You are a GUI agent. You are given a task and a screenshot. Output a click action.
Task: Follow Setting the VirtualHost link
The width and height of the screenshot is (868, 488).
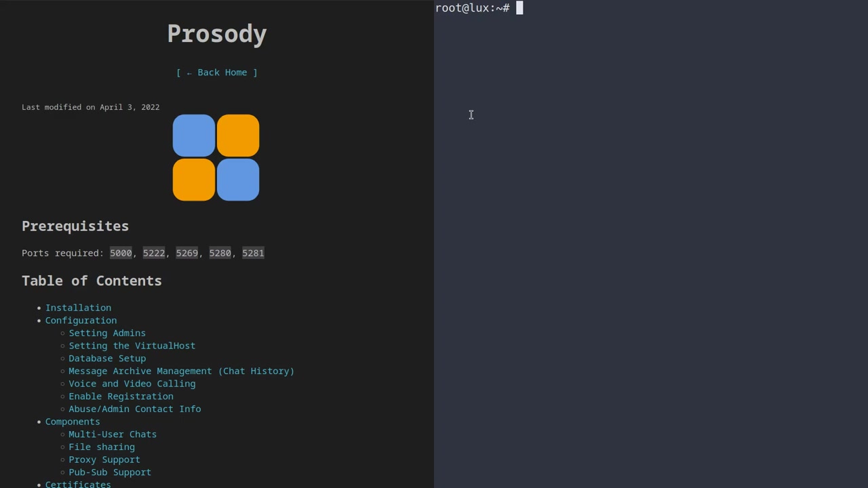pos(132,346)
